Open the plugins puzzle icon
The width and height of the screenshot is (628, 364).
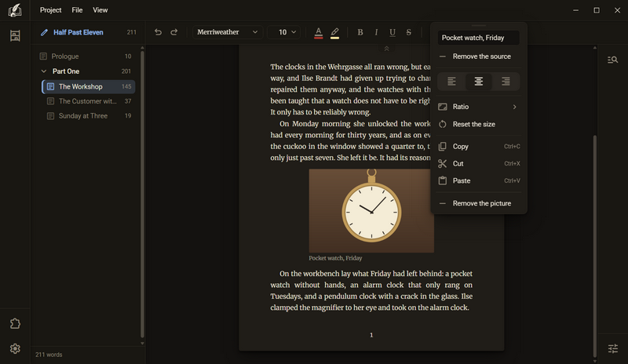(15, 323)
